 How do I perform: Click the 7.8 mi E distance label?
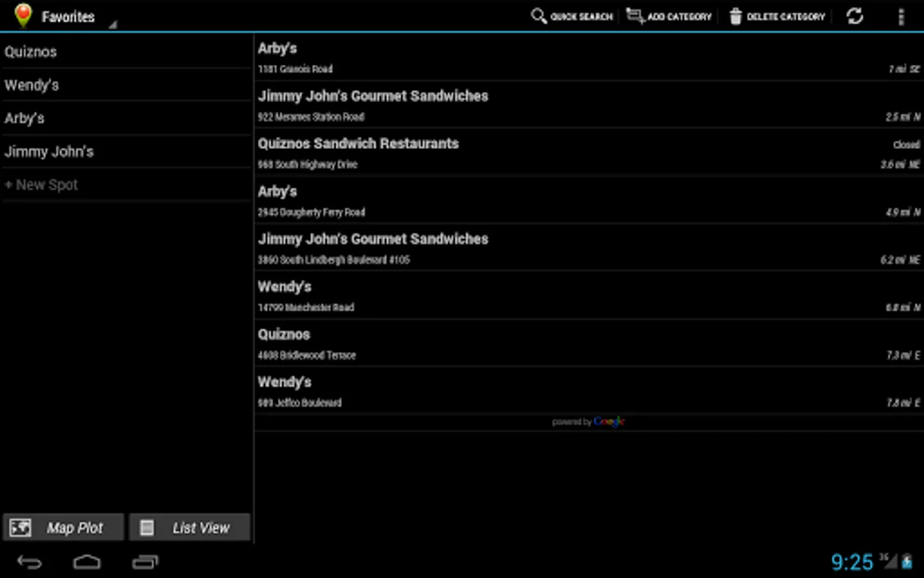click(903, 403)
